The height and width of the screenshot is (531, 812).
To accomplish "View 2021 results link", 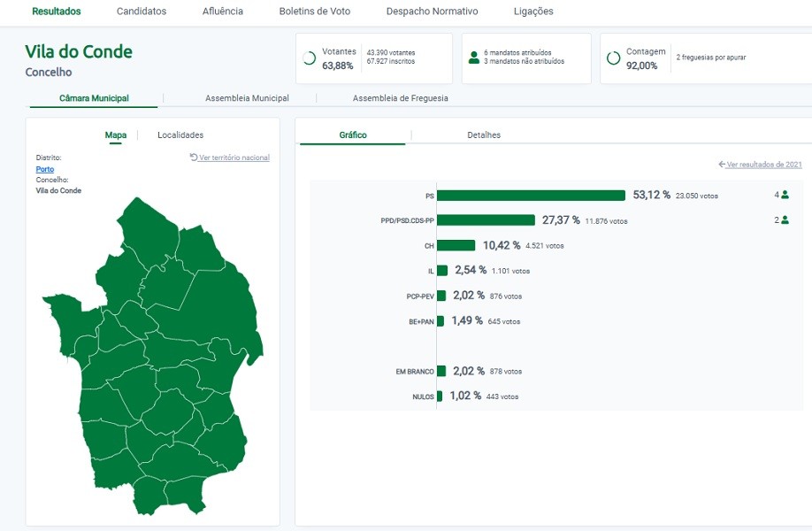I will [764, 165].
